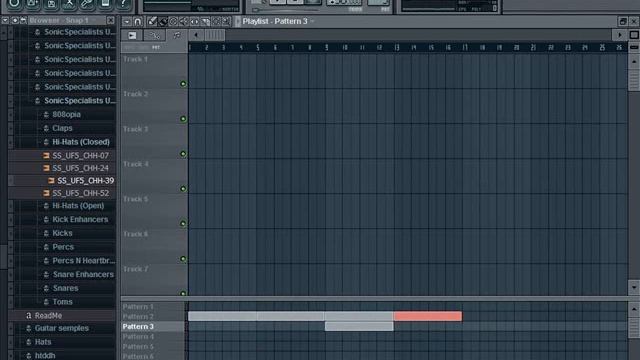The height and width of the screenshot is (360, 640).
Task: Click the second Browser header icon
Action: [15, 20]
